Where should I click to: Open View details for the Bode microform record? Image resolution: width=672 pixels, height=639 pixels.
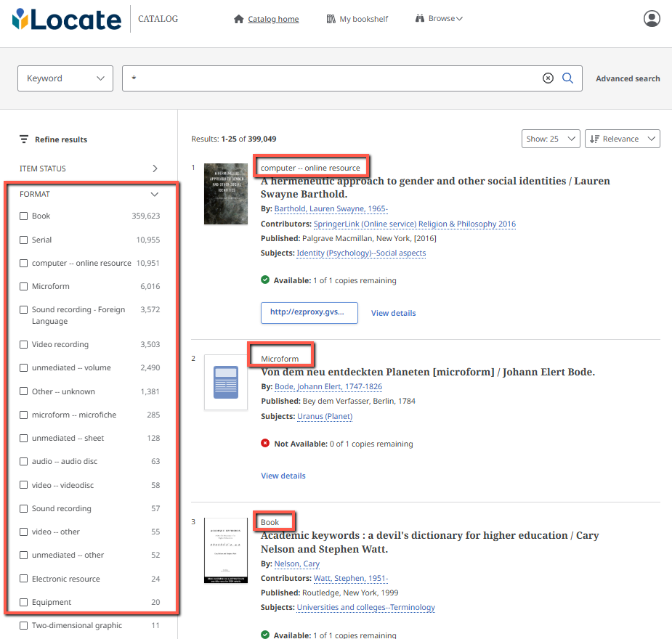tap(283, 475)
